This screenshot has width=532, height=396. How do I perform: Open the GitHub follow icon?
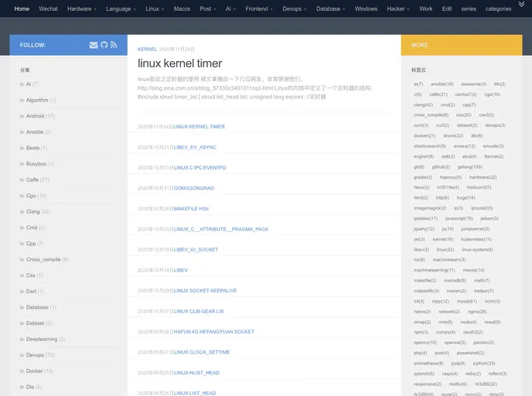104,45
